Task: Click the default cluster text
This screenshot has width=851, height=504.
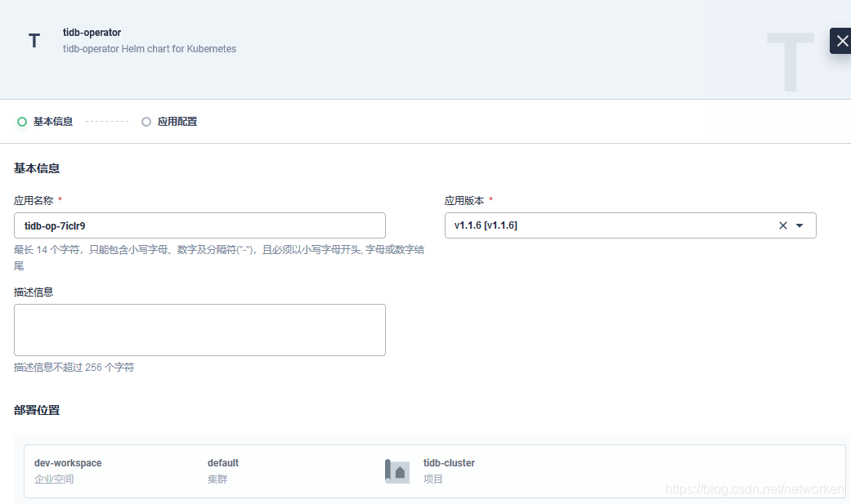Action: pos(222,463)
